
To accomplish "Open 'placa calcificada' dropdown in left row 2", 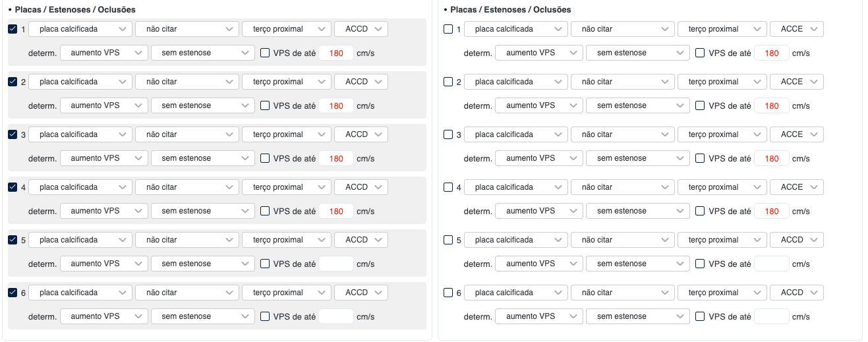I will coord(80,82).
